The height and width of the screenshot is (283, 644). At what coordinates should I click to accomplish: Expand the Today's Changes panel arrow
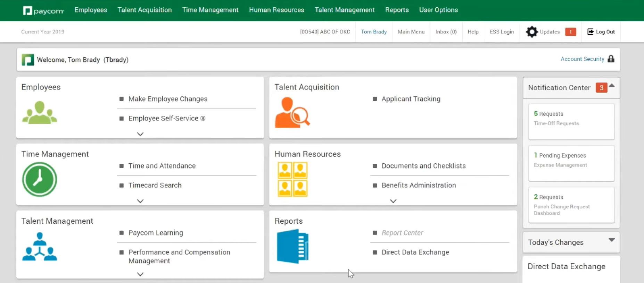tap(612, 240)
